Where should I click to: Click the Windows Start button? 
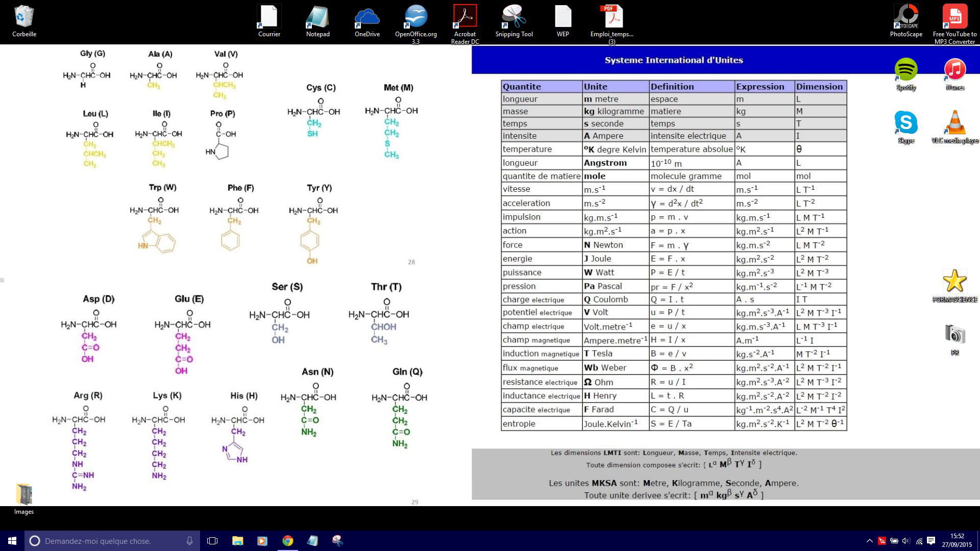[12, 541]
